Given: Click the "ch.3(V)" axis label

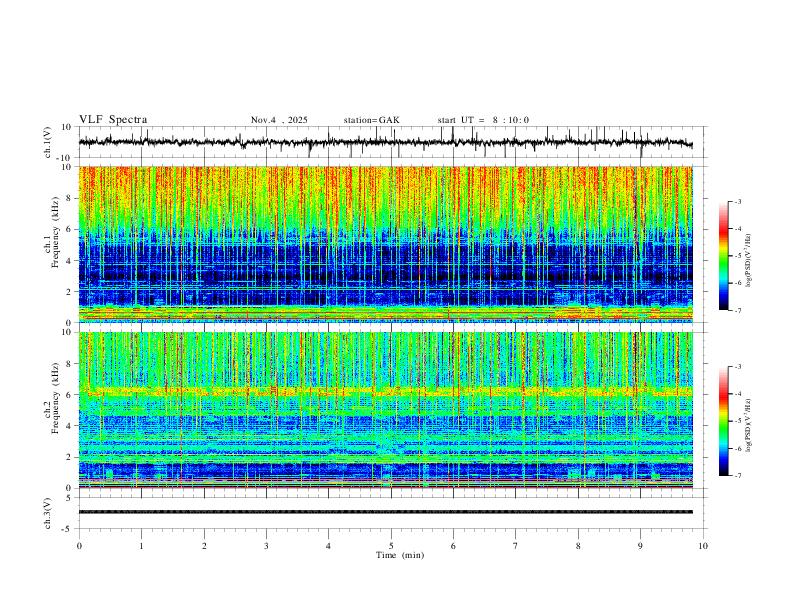Looking at the screenshot, I should point(48,513).
